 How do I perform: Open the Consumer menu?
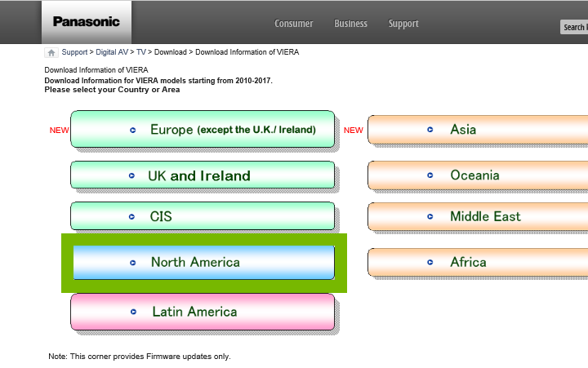click(294, 24)
